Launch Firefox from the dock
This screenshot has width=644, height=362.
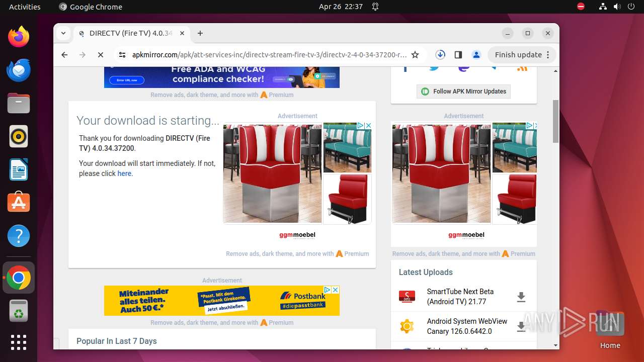(x=19, y=37)
